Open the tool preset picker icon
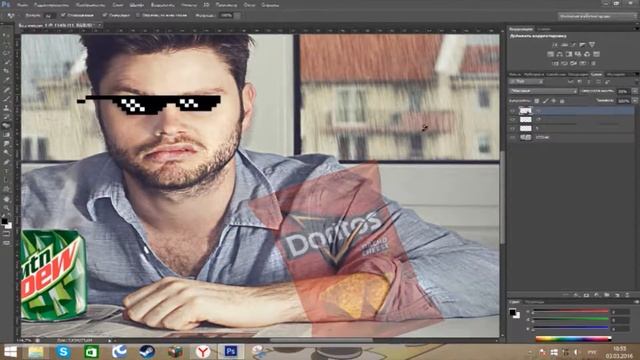Screen dimensions: 640x360 tap(11, 15)
